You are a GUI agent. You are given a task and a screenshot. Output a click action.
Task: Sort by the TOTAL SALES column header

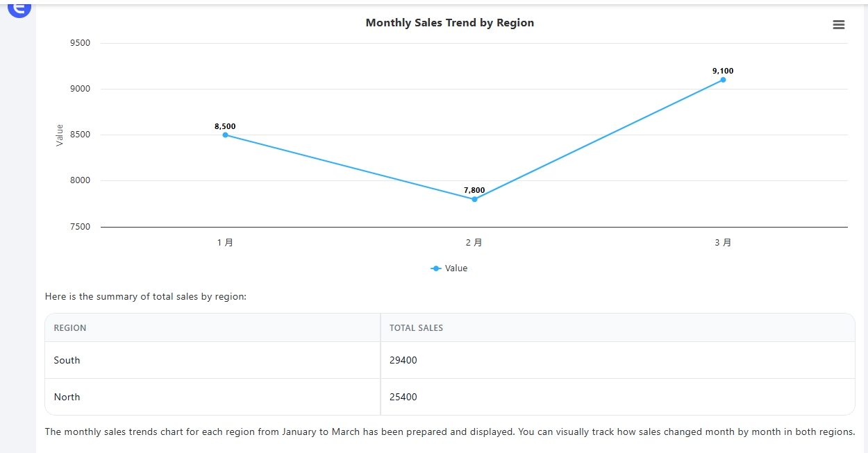(416, 327)
